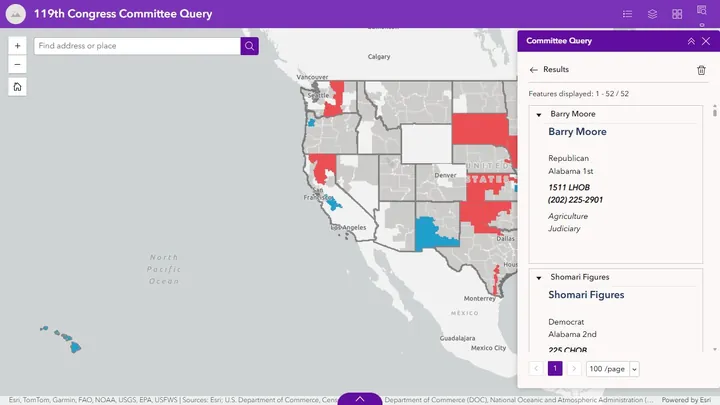Viewport: 720px width, 405px height.
Task: Click the phone number (202) 225-2901
Action: tap(575, 200)
